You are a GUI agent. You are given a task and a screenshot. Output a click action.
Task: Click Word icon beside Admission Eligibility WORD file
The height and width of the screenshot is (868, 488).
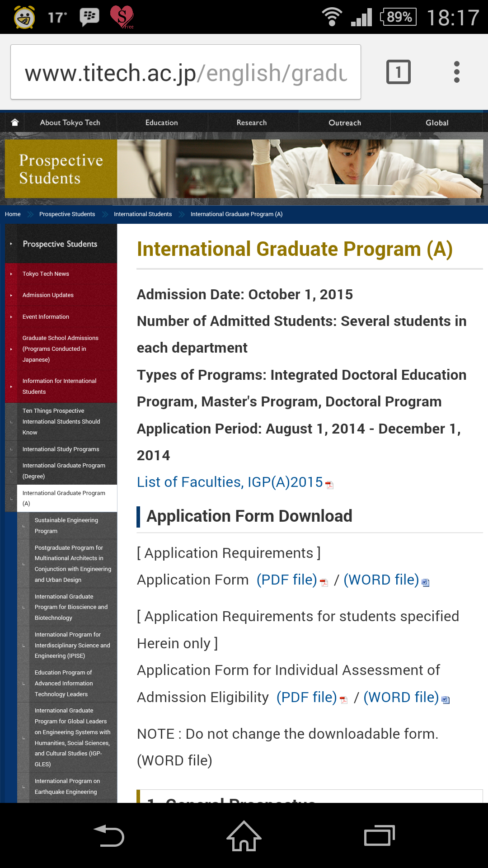pos(446,700)
